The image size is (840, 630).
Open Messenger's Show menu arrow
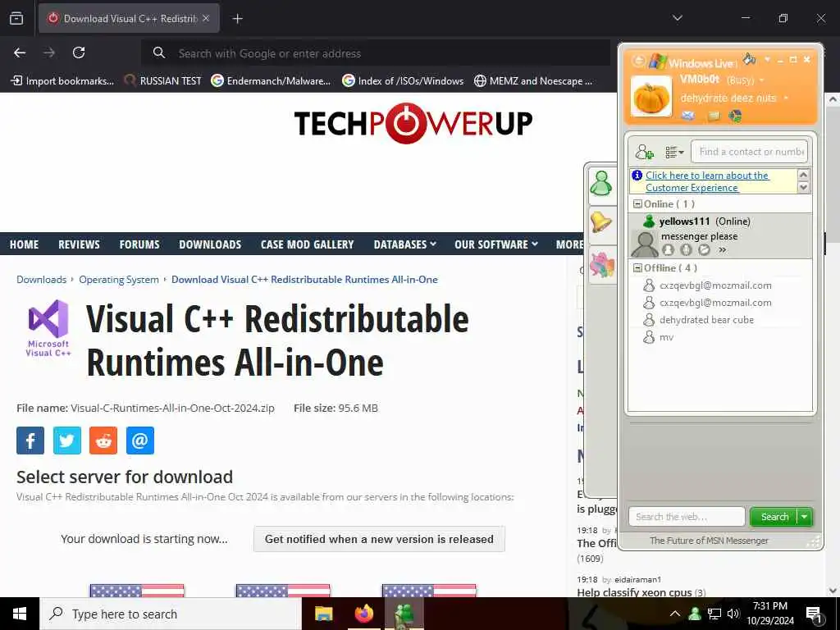[767, 59]
